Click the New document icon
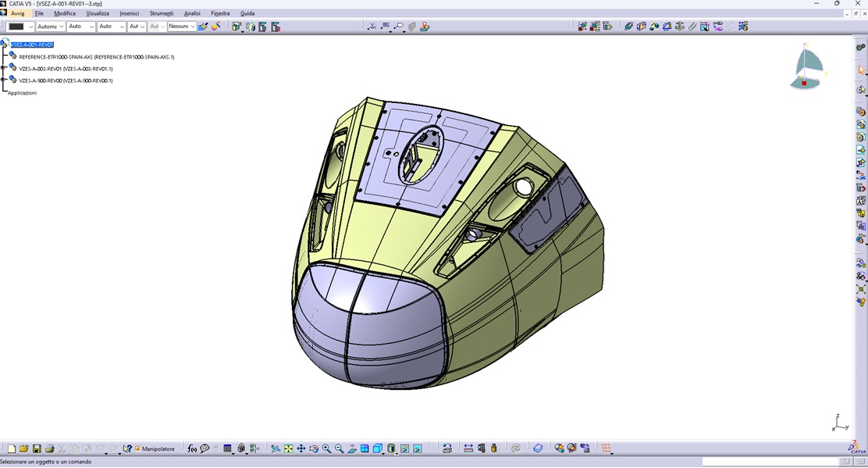 [11, 448]
